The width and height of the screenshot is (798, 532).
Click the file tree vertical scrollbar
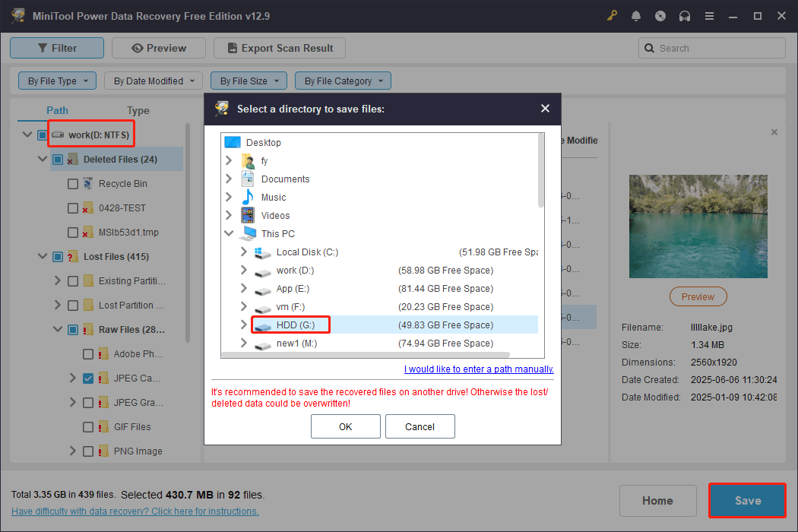pyautogui.click(x=188, y=233)
